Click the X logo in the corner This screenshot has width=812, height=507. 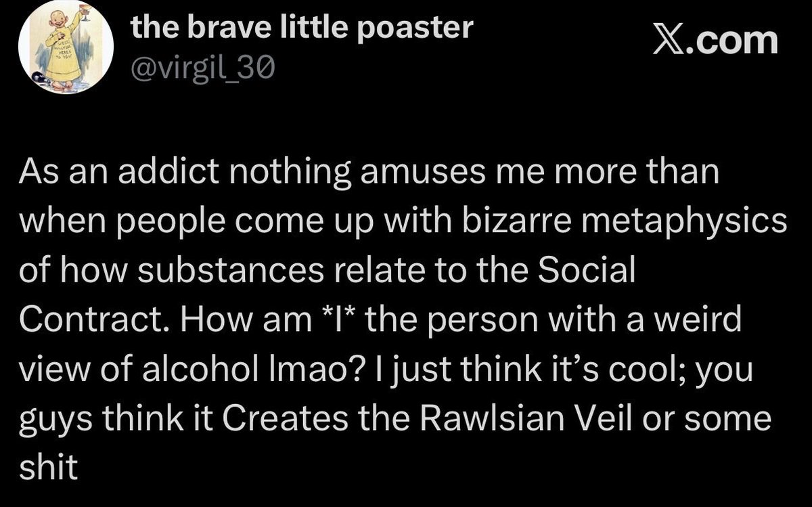(x=671, y=40)
